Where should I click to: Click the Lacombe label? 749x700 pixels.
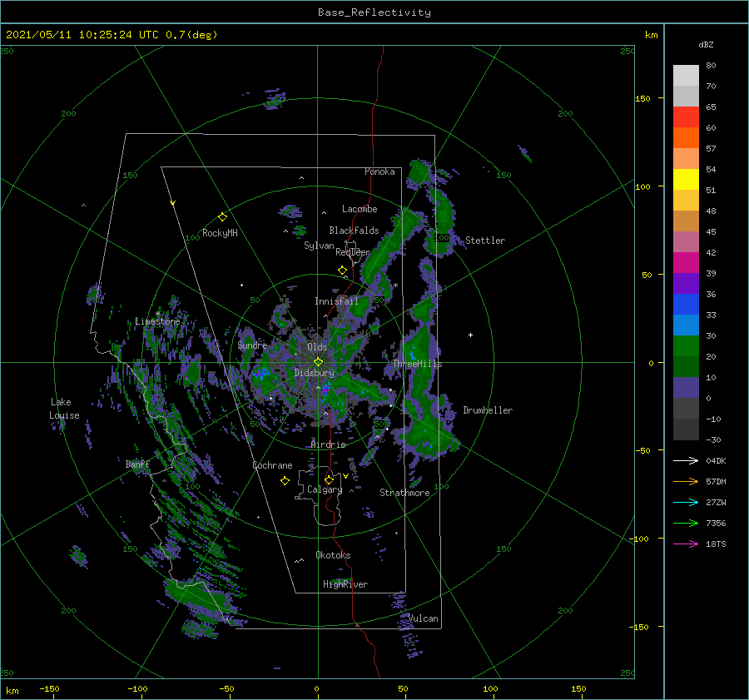(360, 209)
